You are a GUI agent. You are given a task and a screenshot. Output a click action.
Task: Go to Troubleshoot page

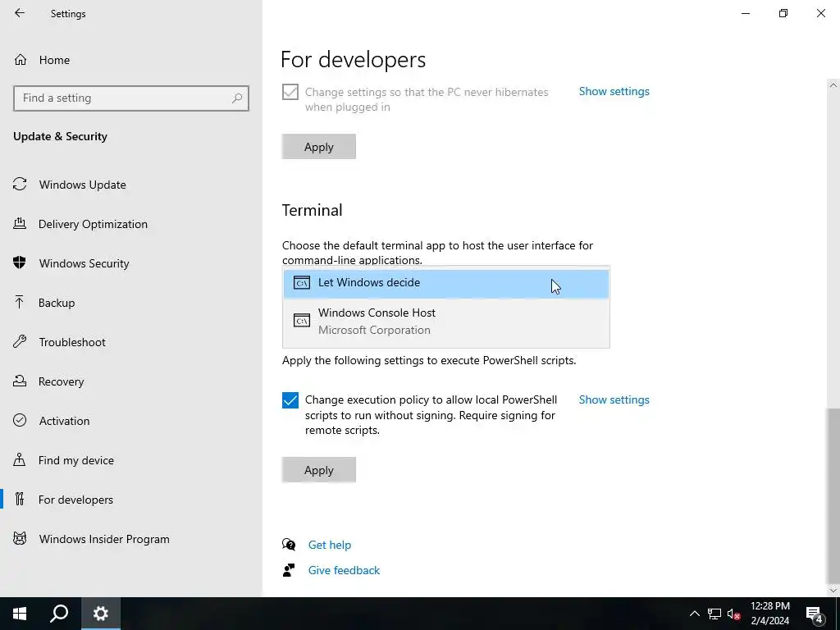click(x=72, y=342)
